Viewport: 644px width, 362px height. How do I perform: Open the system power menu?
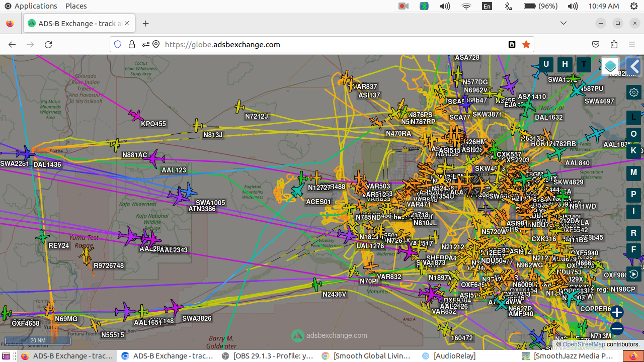pyautogui.click(x=634, y=6)
